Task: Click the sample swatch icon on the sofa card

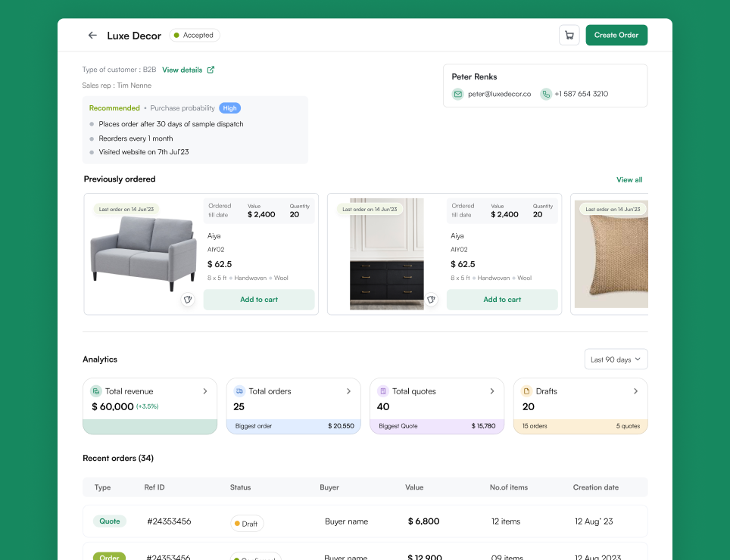Action: click(188, 300)
